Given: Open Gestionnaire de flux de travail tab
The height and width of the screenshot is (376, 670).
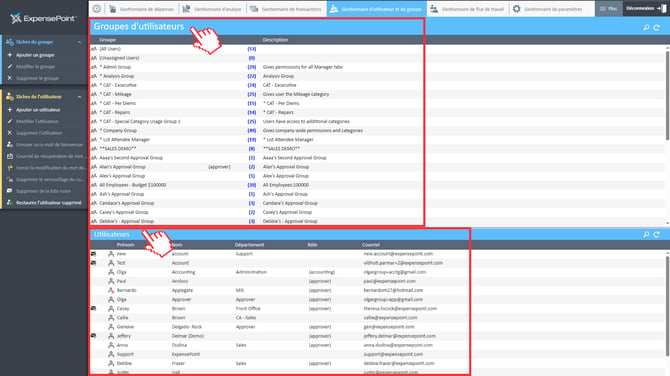Looking at the screenshot, I should click(467, 9).
